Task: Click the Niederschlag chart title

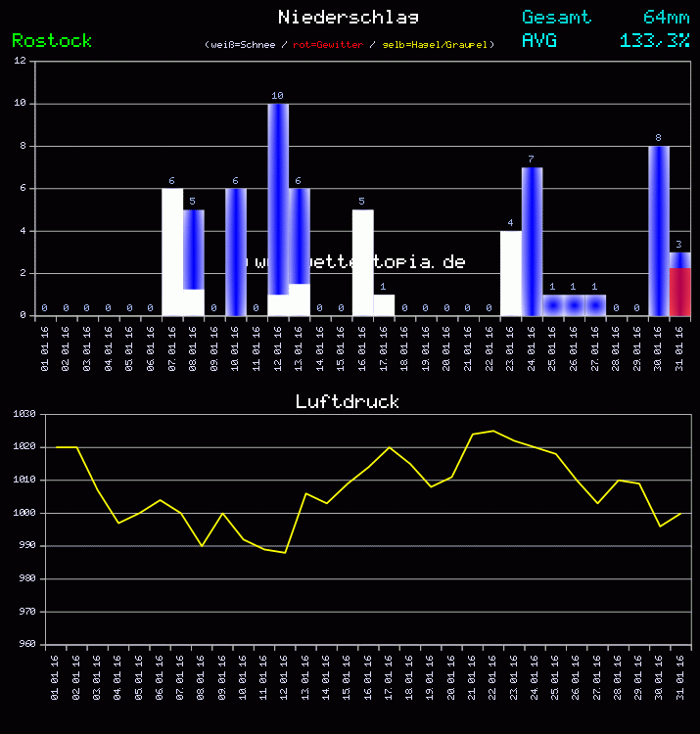Action: [x=349, y=17]
